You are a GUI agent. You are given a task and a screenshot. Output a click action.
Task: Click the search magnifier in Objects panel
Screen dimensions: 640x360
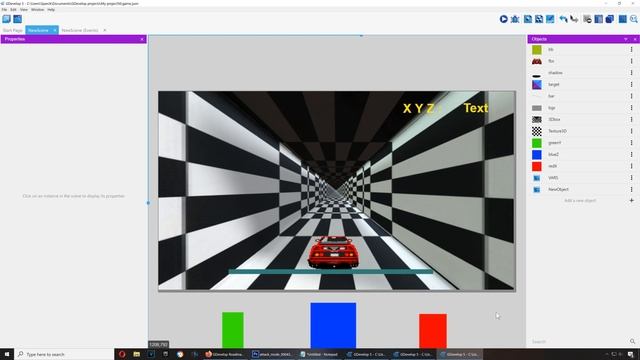632,341
